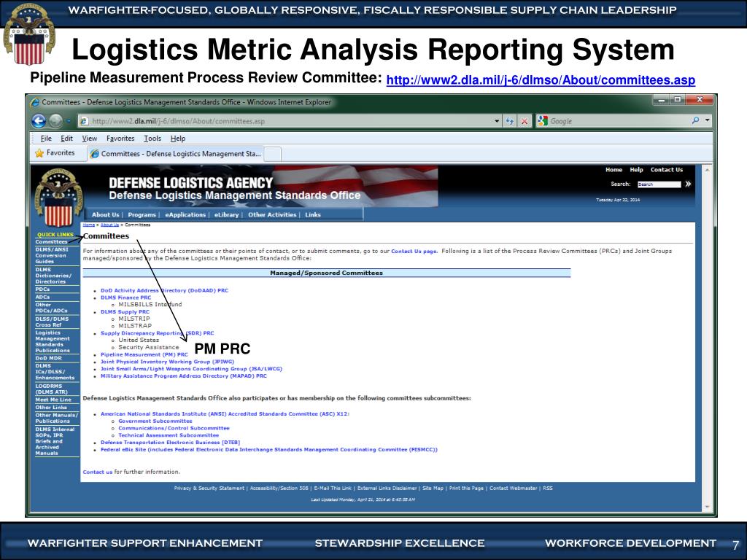The image size is (747, 560).
Task: Click the site search go arrows icon
Action: click(x=688, y=184)
